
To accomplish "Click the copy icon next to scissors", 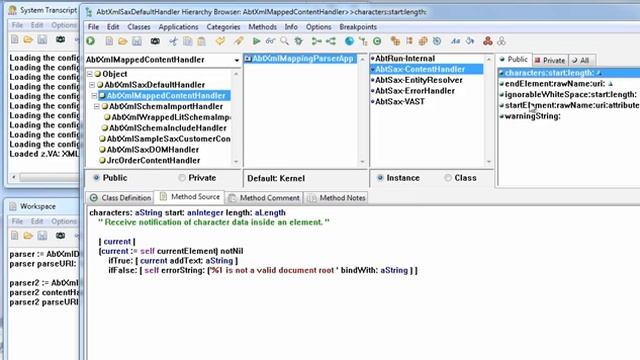I will tap(187, 41).
